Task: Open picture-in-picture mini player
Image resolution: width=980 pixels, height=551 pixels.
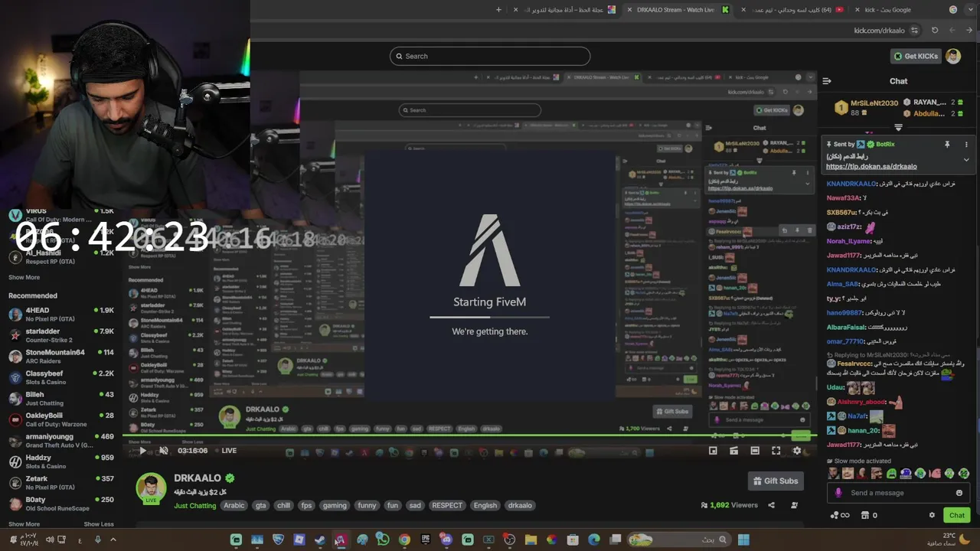Action: coord(713,451)
